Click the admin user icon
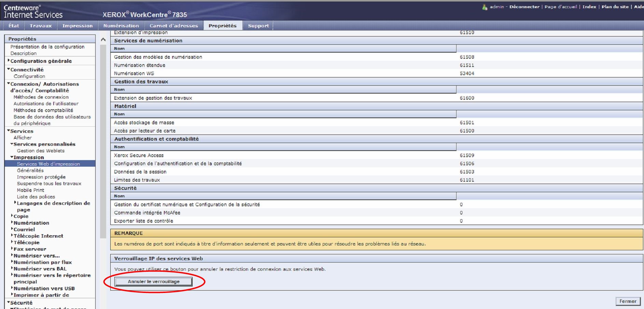Image resolution: width=644 pixels, height=309 pixels. coord(485,7)
